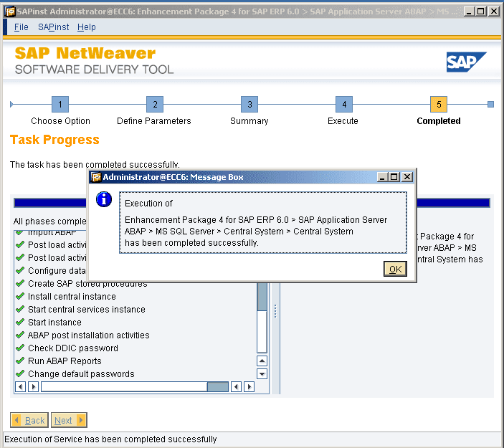Select 'Install central instance' phase
The height and width of the screenshot is (448, 504).
(x=72, y=296)
